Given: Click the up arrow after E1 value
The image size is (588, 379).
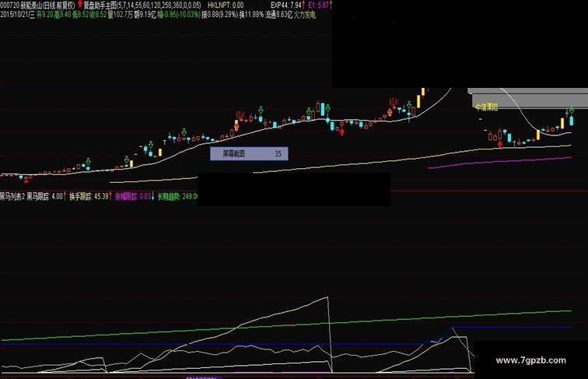Looking at the screenshot, I should pos(331,5).
